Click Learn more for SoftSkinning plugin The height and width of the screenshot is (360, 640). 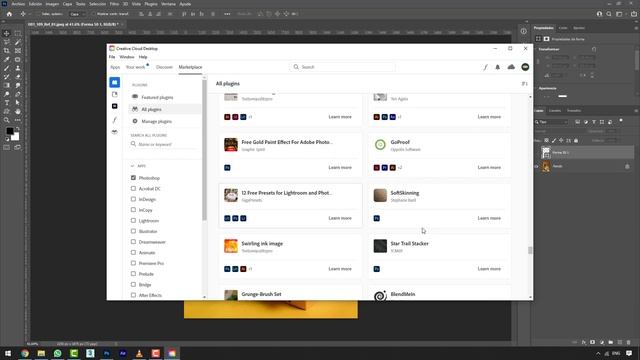tap(489, 218)
